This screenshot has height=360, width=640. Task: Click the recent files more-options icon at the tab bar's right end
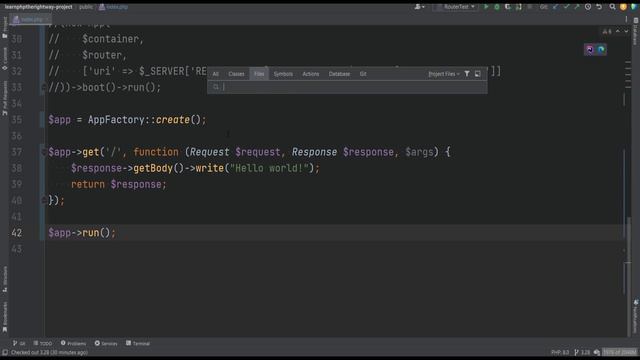(x=626, y=19)
